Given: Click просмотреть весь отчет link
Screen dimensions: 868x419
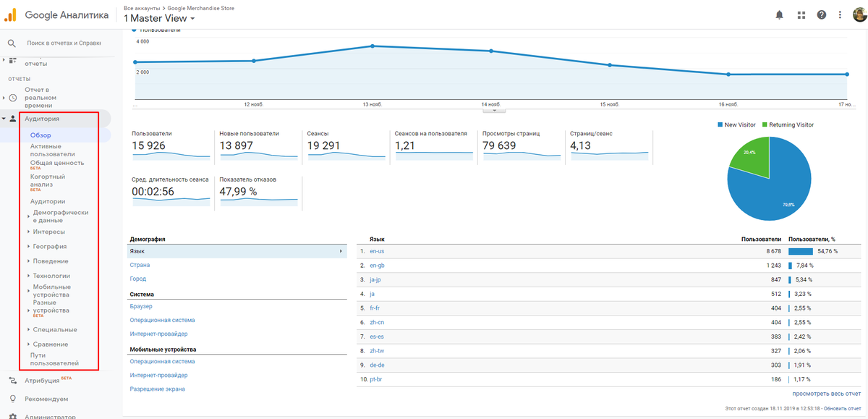Looking at the screenshot, I should 827,394.
